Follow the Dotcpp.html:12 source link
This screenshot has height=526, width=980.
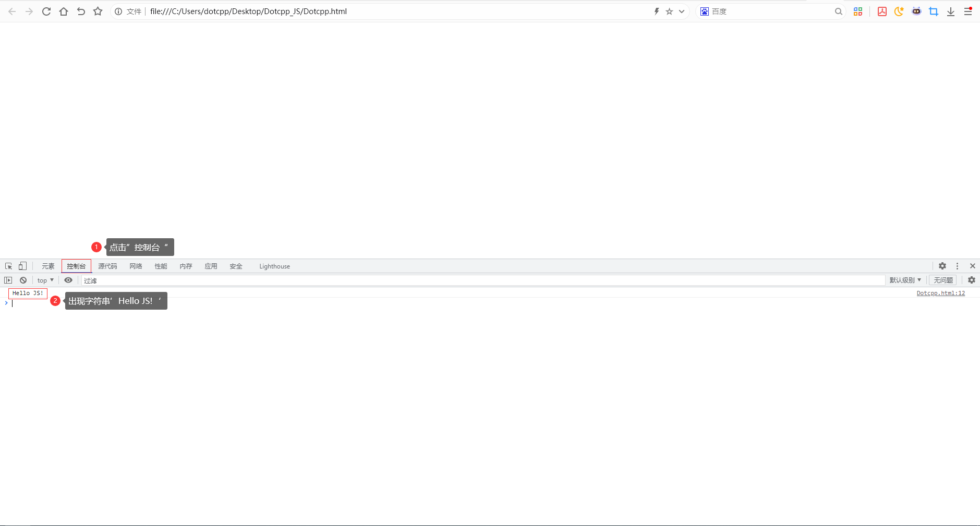click(x=940, y=292)
